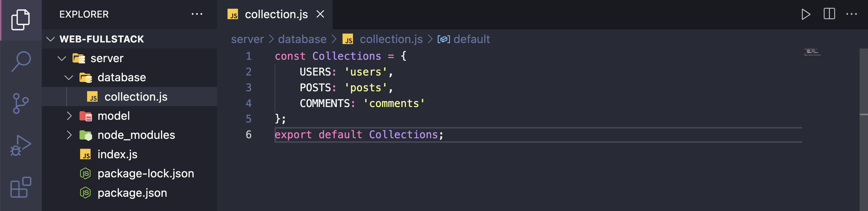This screenshot has width=868, height=211.
Task: Collapse the database folder
Action: (x=69, y=78)
